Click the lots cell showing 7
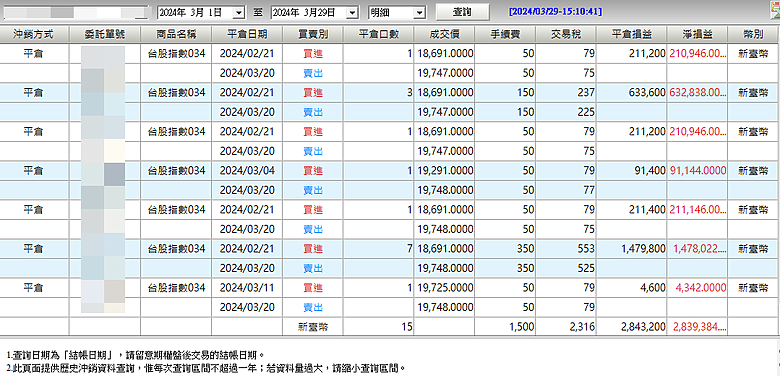 (x=378, y=248)
